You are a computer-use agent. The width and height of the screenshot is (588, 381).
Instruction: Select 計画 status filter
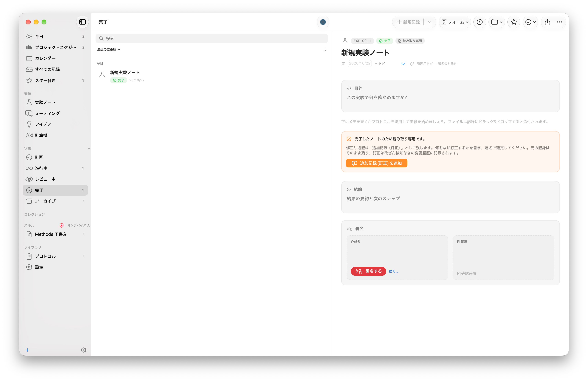coord(55,157)
